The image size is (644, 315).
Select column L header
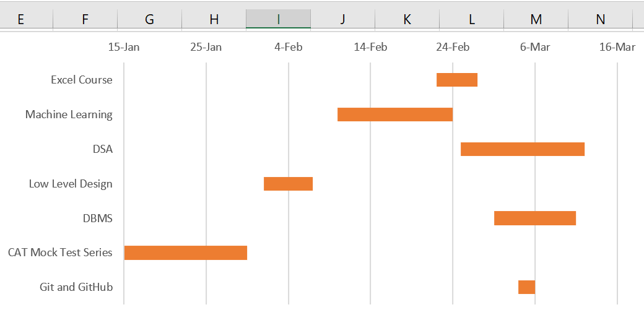[471, 19]
